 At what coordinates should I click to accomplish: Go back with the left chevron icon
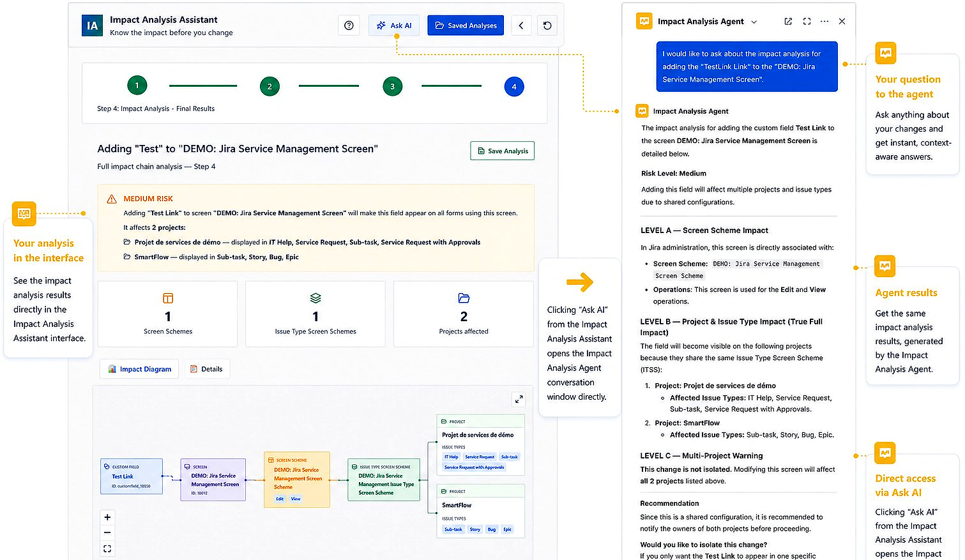tap(521, 26)
